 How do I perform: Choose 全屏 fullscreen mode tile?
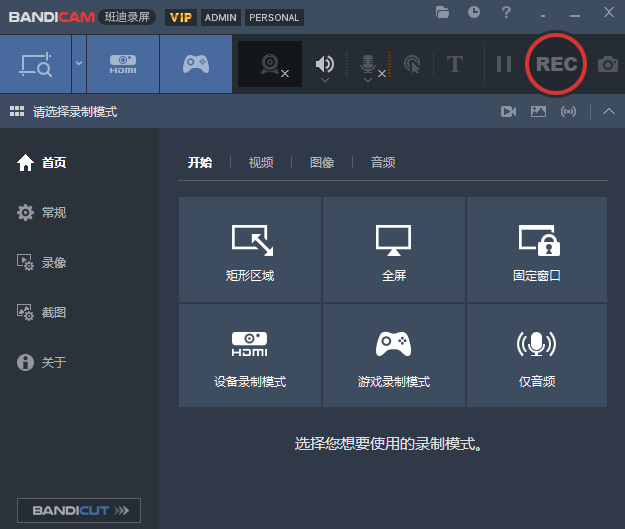tap(394, 249)
